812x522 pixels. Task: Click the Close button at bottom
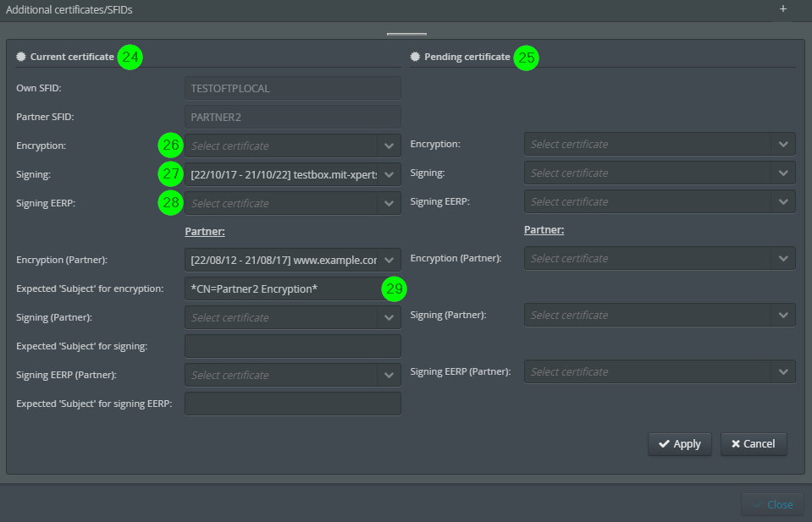coord(772,504)
